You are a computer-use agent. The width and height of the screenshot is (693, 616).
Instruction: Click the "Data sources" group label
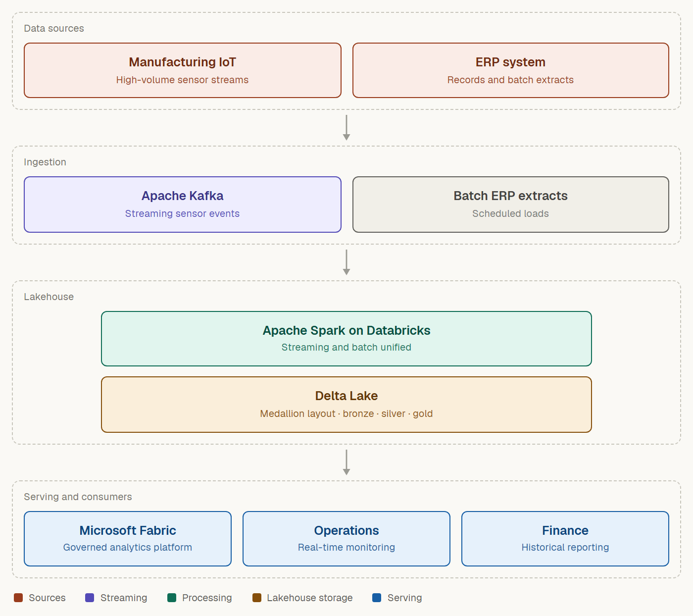(x=54, y=28)
